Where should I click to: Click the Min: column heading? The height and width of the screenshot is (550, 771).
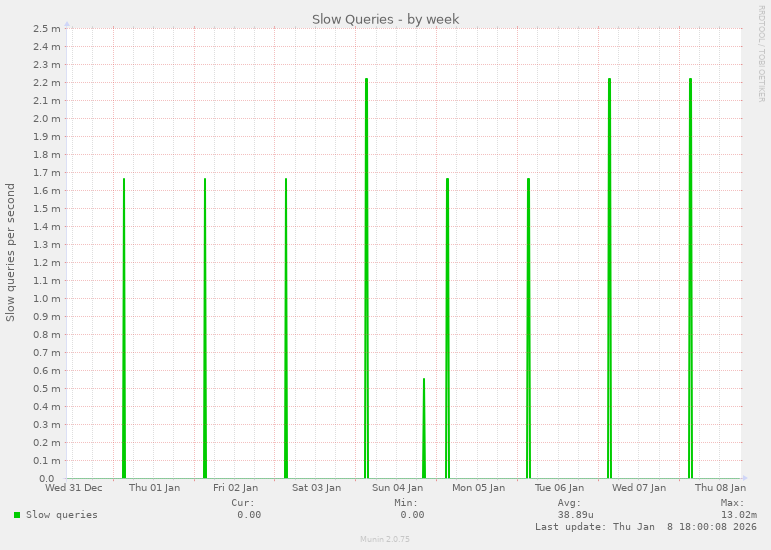click(x=406, y=503)
